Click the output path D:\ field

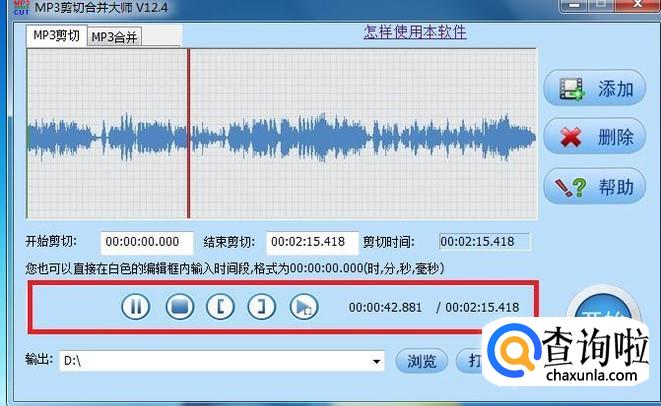pos(222,361)
